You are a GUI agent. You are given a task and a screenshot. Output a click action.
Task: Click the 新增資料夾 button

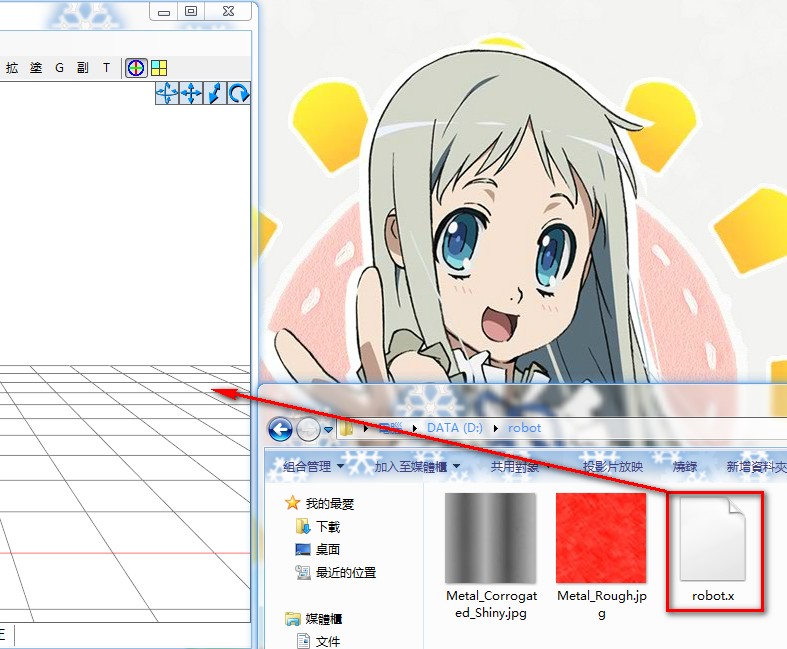point(756,467)
